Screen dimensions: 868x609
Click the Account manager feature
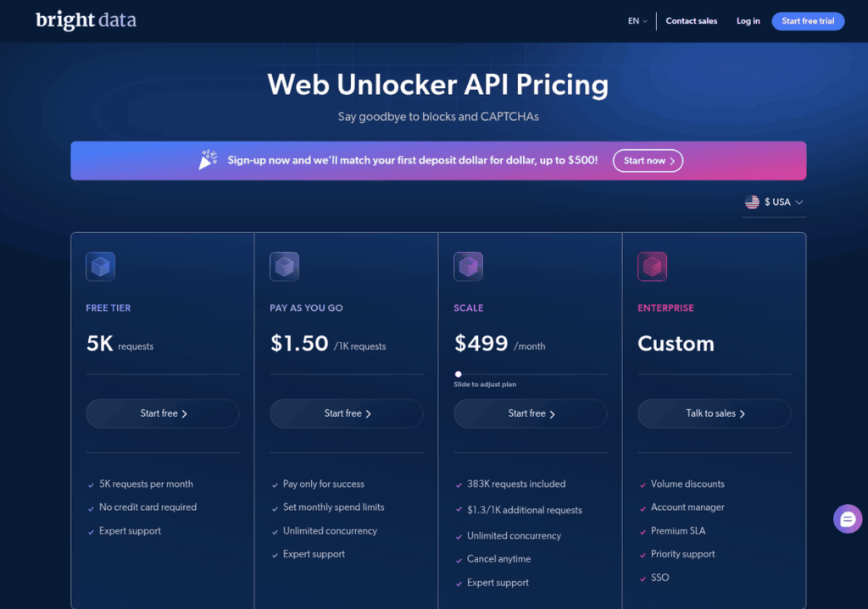[x=687, y=507]
